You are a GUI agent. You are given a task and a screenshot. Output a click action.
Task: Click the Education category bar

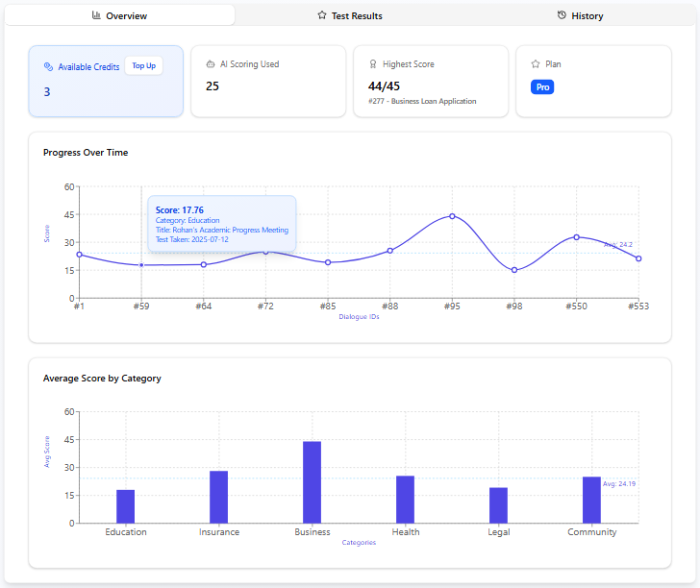coord(126,506)
